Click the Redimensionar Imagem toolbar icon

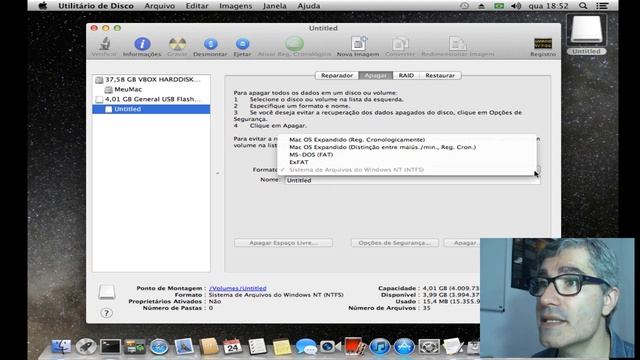point(458,44)
